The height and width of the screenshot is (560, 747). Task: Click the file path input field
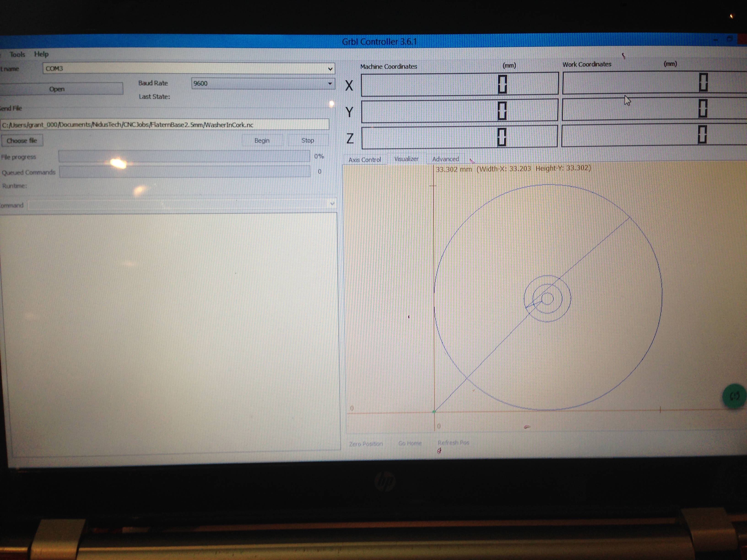pyautogui.click(x=165, y=124)
